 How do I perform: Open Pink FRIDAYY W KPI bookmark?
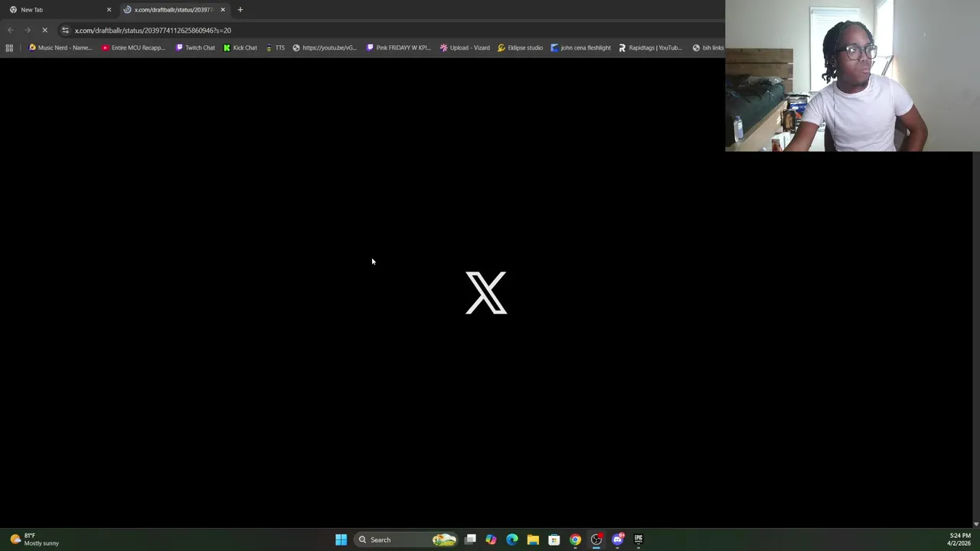[398, 47]
